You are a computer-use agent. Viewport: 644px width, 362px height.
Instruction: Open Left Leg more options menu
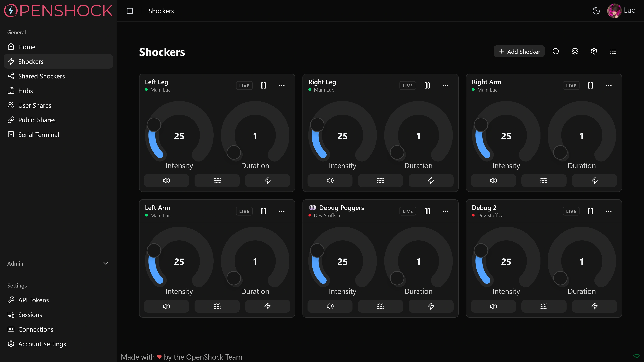[282, 85]
